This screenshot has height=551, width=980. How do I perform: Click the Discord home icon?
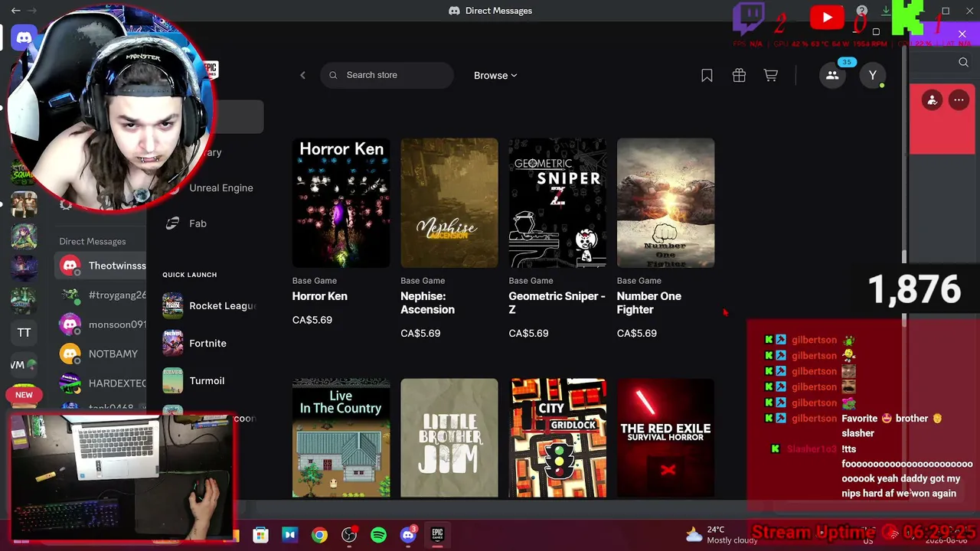point(24,37)
